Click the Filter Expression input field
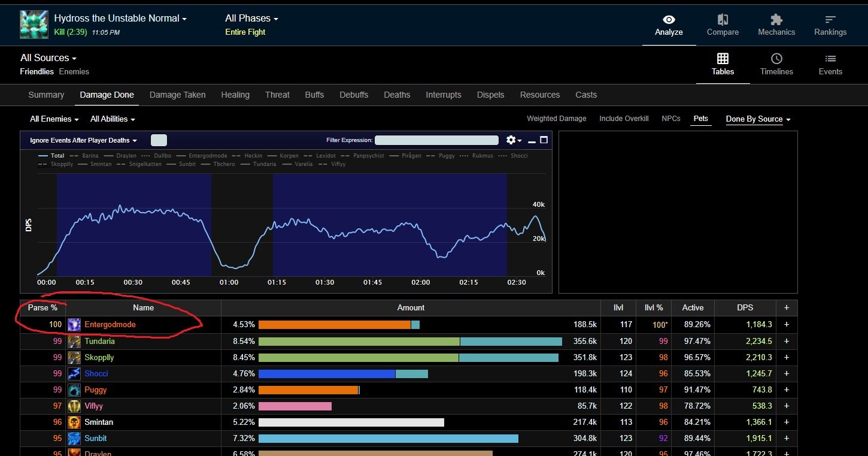Image resolution: width=868 pixels, height=456 pixels. 436,140
